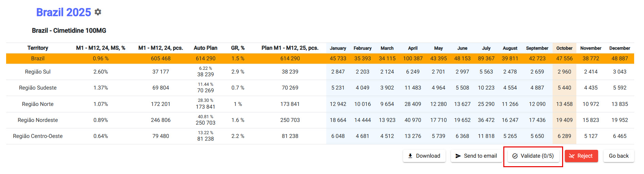
Task: Select the orange Brazil total row
Action: pyautogui.click(x=38, y=59)
